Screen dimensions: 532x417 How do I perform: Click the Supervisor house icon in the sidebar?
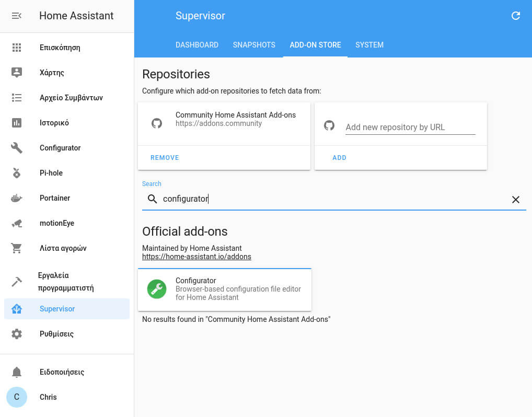[x=17, y=309]
